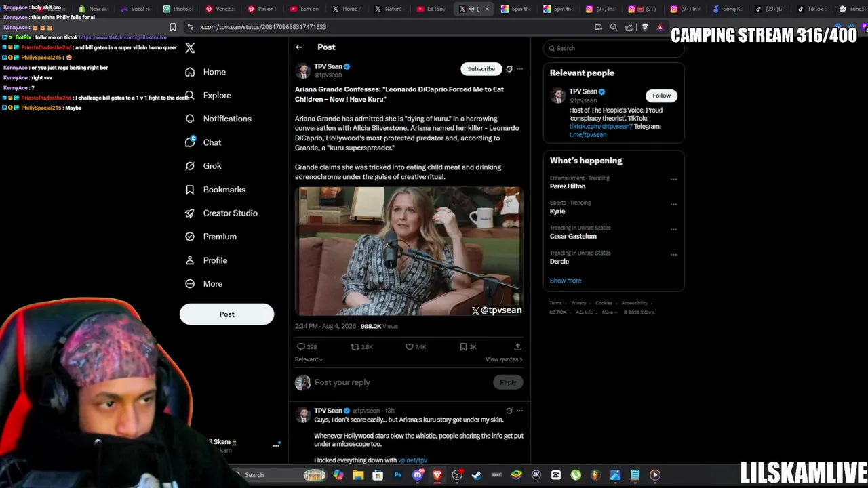This screenshot has height=488, width=868.
Task: Open Discord from the taskbar
Action: click(x=418, y=475)
